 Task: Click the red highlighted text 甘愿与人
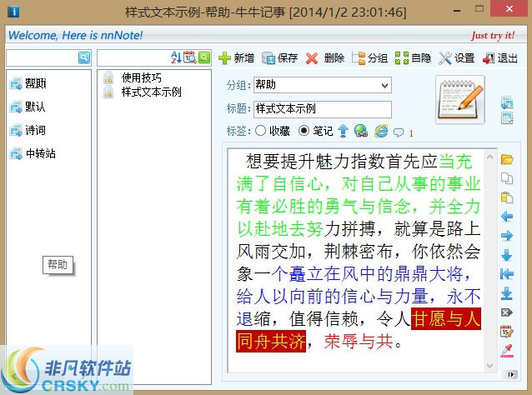click(x=446, y=318)
